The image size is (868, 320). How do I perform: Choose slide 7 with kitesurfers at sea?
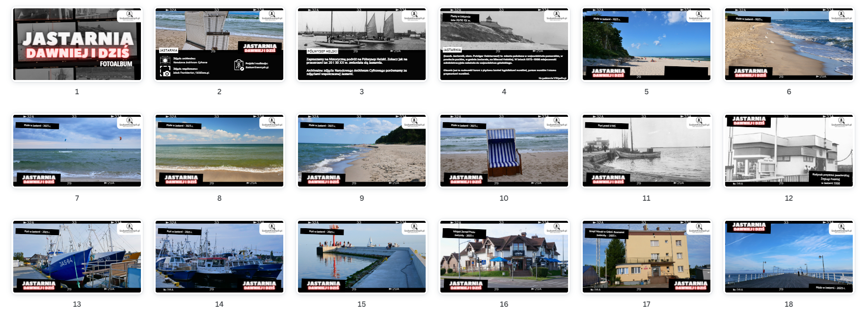77,151
